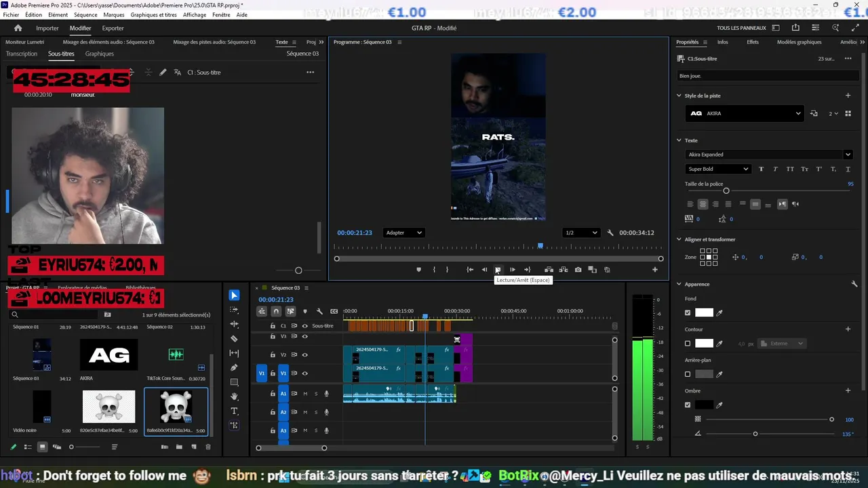Select the Ripple Edit tool
The height and width of the screenshot is (488, 868).
click(234, 324)
